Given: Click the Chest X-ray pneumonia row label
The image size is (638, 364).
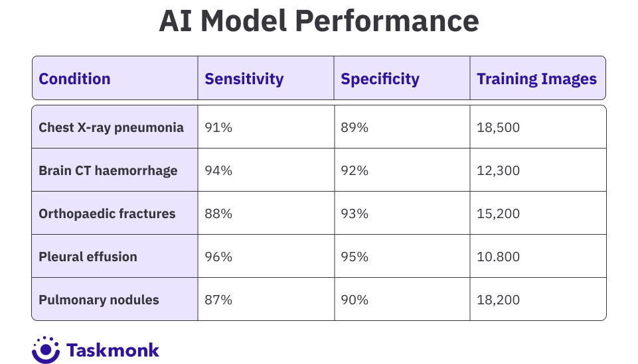Looking at the screenshot, I should click(x=111, y=127).
